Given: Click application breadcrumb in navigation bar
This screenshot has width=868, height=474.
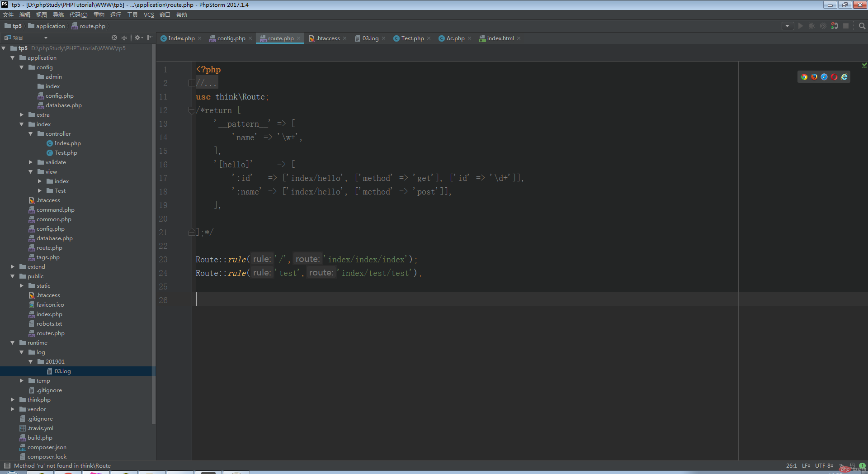Looking at the screenshot, I should [x=47, y=26].
